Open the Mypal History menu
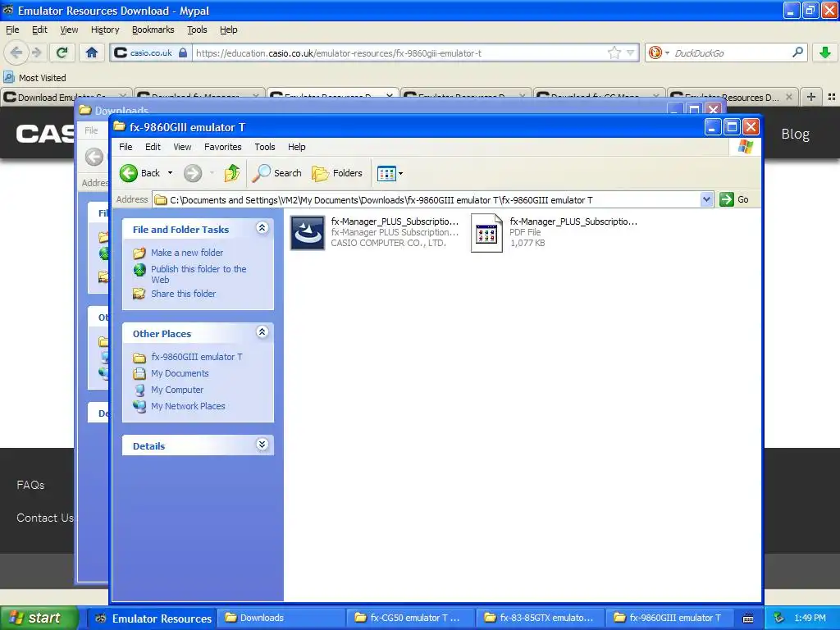 point(105,30)
